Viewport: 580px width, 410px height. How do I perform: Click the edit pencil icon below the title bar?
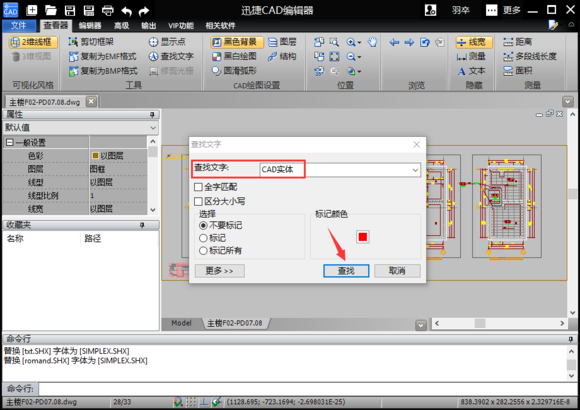553,25
